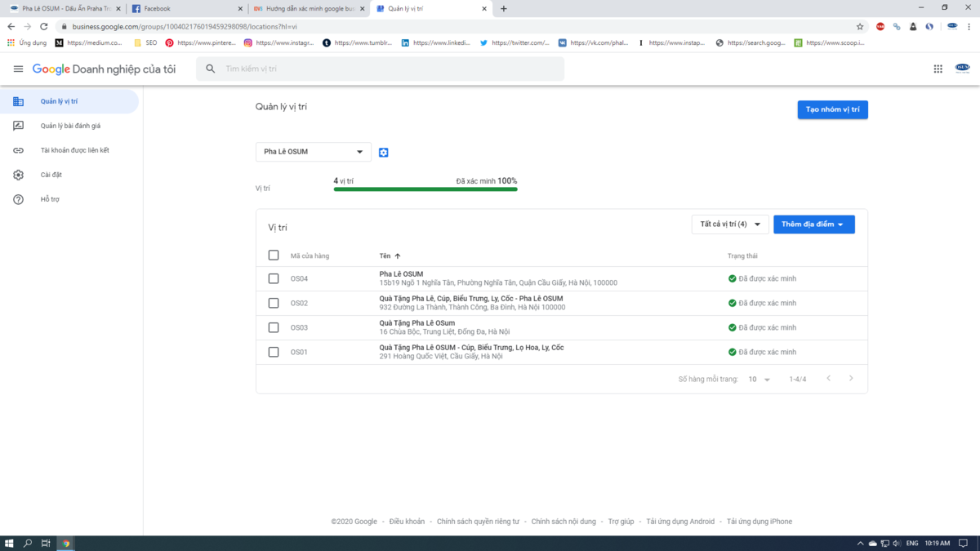Click the Quản lý vị trí building icon

18,102
